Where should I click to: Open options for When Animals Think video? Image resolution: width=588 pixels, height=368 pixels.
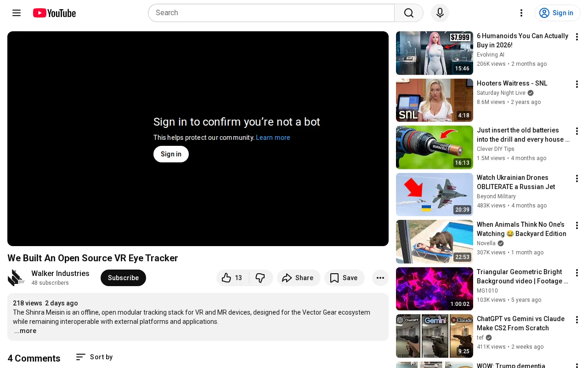tap(577, 225)
